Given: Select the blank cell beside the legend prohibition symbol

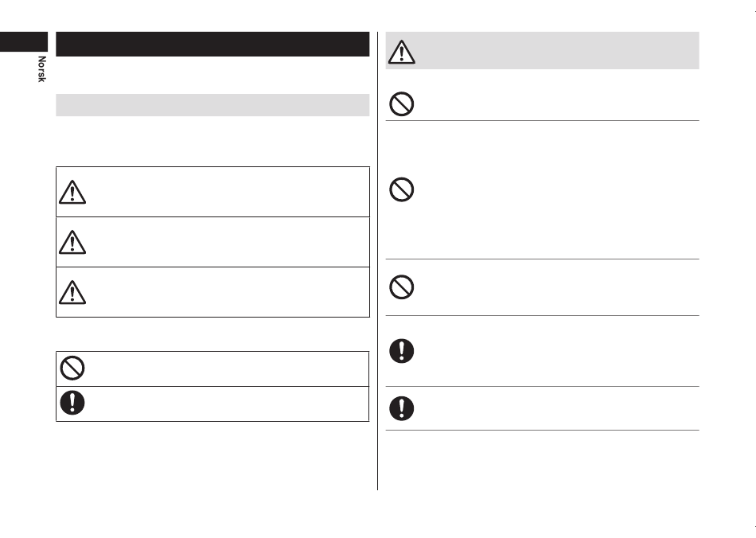Looking at the screenshot, I should pyautogui.click(x=228, y=368).
